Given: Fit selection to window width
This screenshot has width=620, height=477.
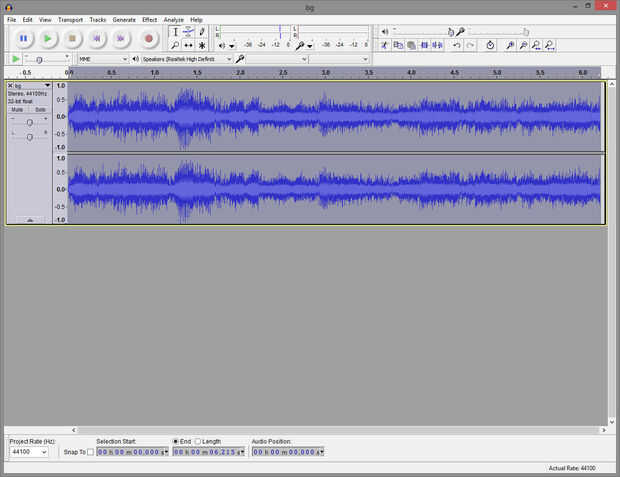Looking at the screenshot, I should click(536, 45).
